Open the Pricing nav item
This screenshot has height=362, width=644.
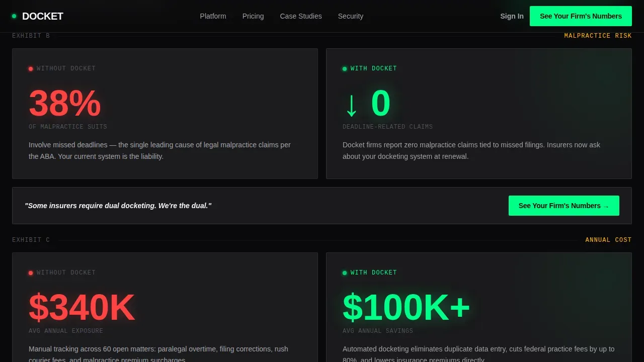click(253, 16)
